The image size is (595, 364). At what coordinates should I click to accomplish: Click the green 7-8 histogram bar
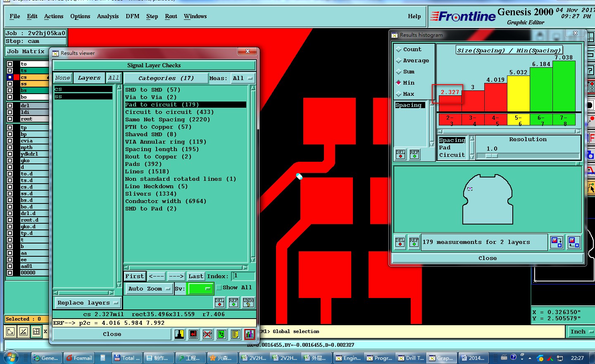[x=564, y=86]
